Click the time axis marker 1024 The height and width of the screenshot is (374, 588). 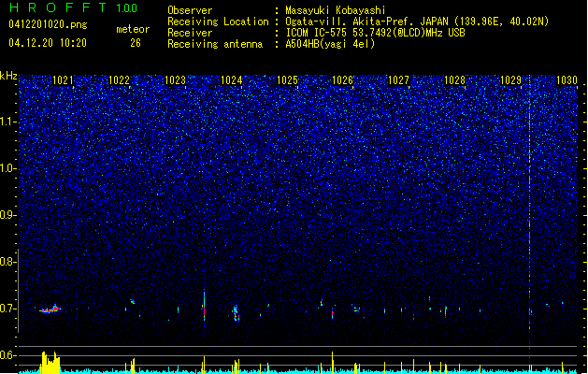point(232,80)
